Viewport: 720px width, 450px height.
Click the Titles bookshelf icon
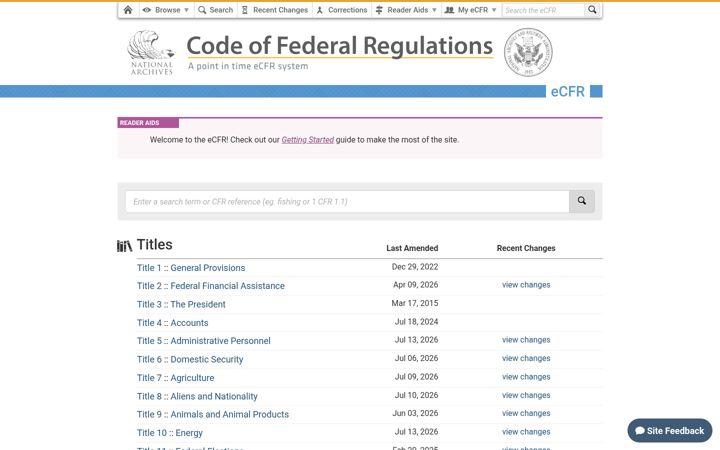pos(124,246)
